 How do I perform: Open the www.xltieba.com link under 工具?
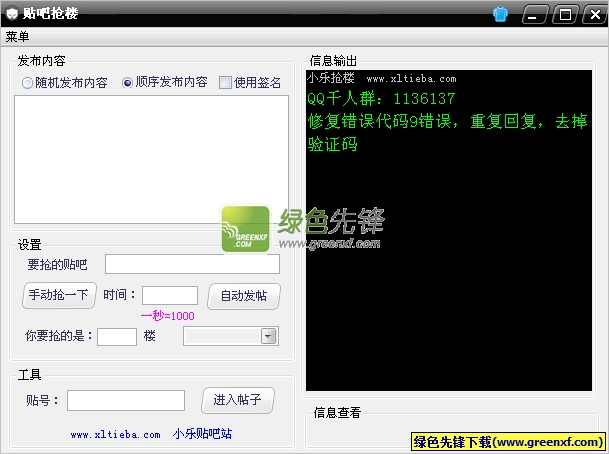pyautogui.click(x=115, y=435)
